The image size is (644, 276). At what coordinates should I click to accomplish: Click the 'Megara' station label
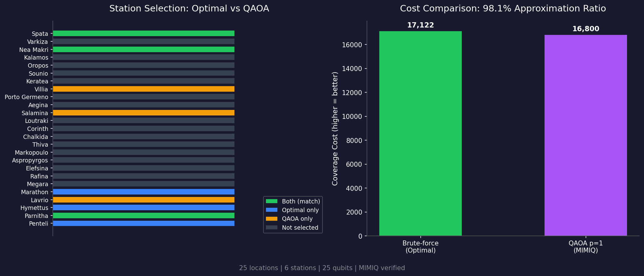37,184
